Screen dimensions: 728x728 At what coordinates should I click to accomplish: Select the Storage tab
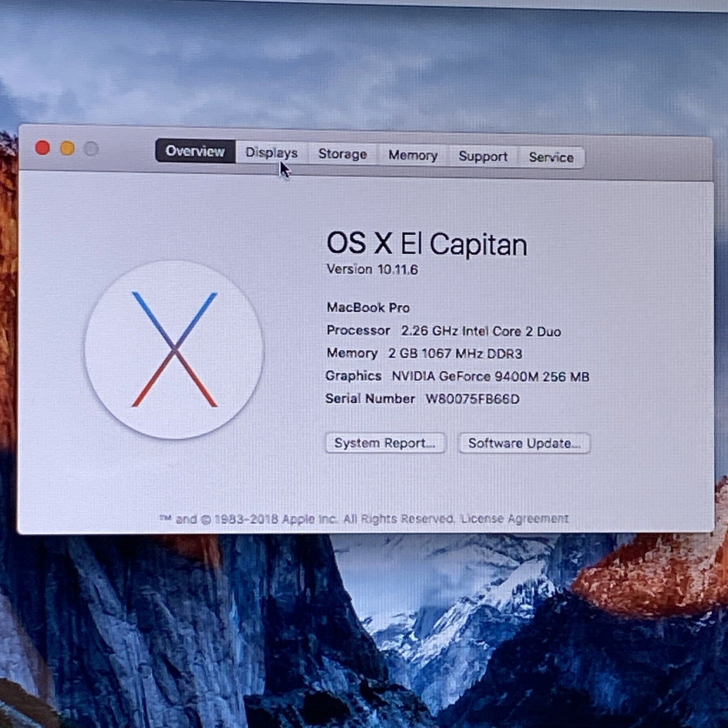click(x=343, y=154)
